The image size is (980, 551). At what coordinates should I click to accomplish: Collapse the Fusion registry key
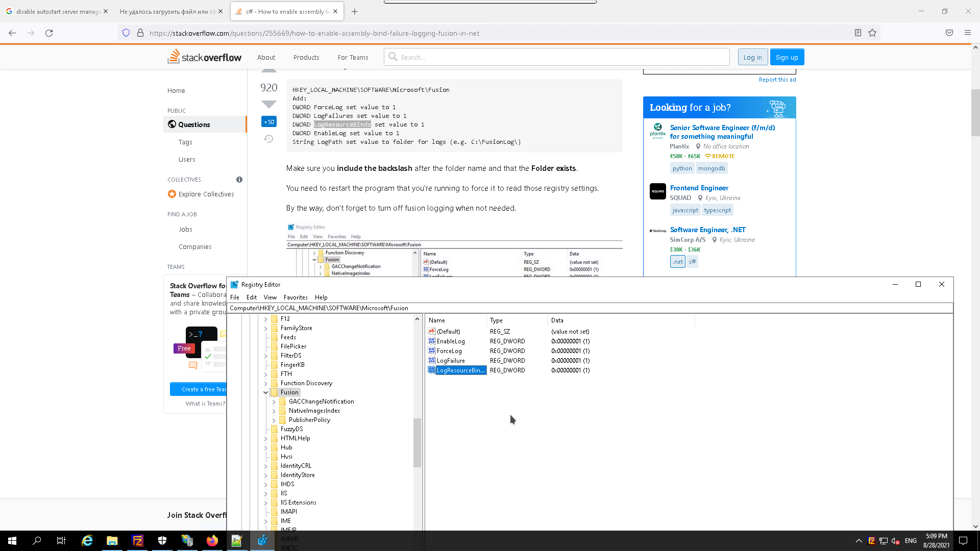265,392
